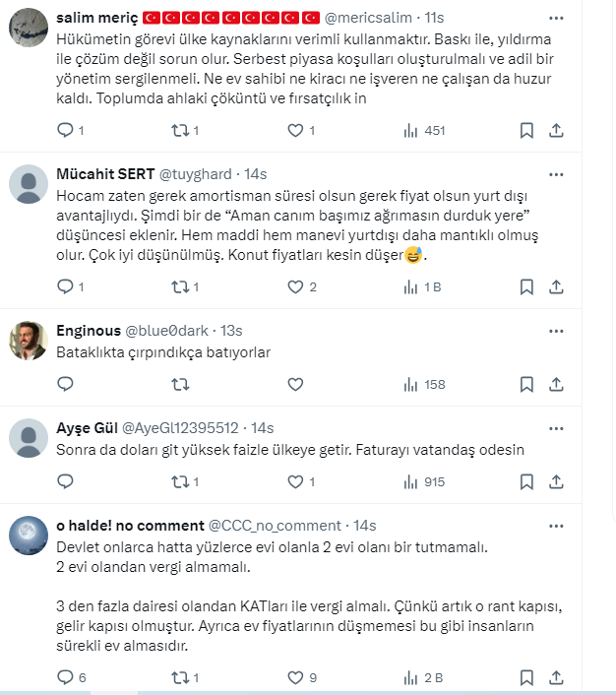Viewport: 616px width, 695px height.
Task: Bookmark salim meriç's tweet
Action: click(526, 130)
